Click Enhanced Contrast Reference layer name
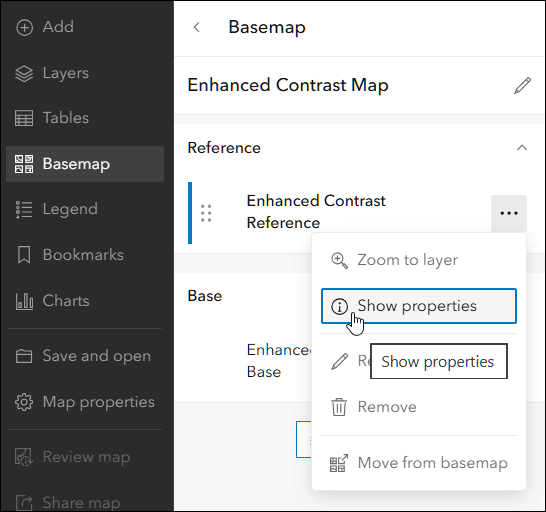The width and height of the screenshot is (546, 512). 316,212
